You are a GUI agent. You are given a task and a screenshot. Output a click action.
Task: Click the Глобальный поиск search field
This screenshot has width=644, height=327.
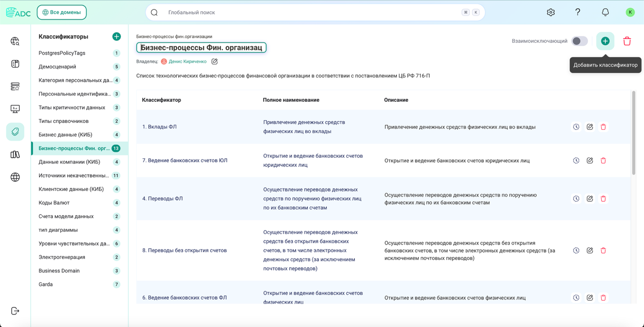pos(315,12)
